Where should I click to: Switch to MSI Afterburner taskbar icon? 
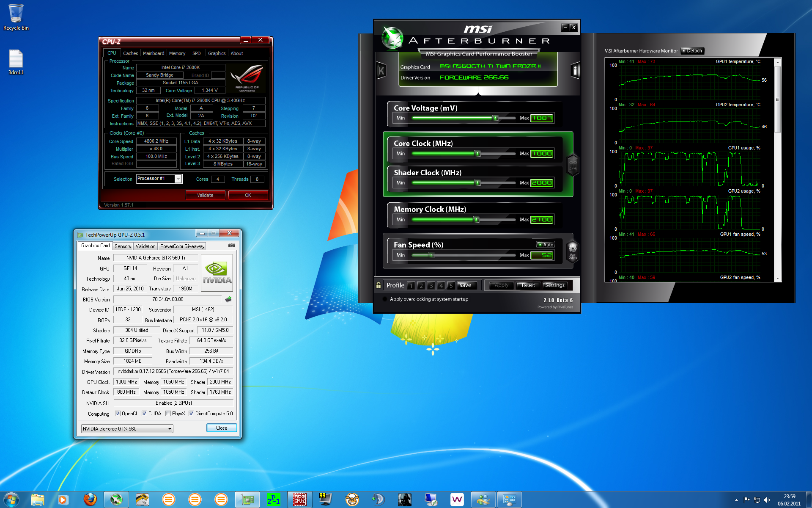[116, 500]
